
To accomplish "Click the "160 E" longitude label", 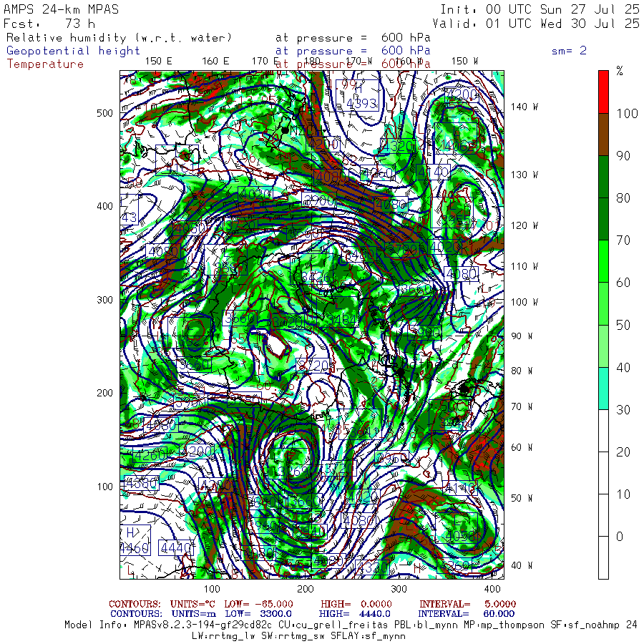I will [x=215, y=62].
